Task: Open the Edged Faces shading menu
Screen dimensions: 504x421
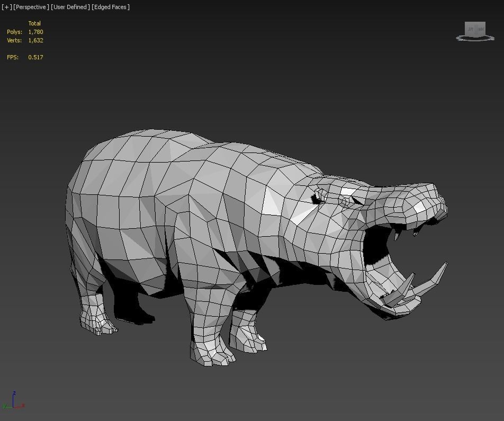Action: [x=111, y=7]
